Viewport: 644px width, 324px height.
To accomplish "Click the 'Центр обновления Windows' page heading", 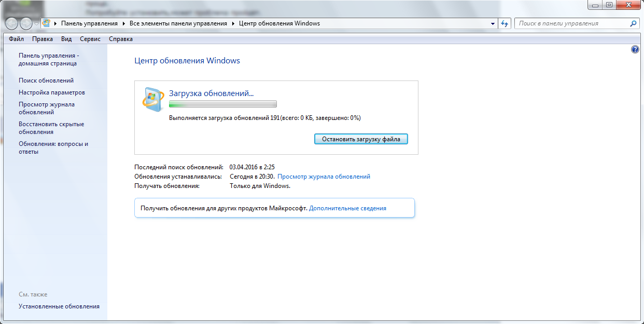I will 187,61.
